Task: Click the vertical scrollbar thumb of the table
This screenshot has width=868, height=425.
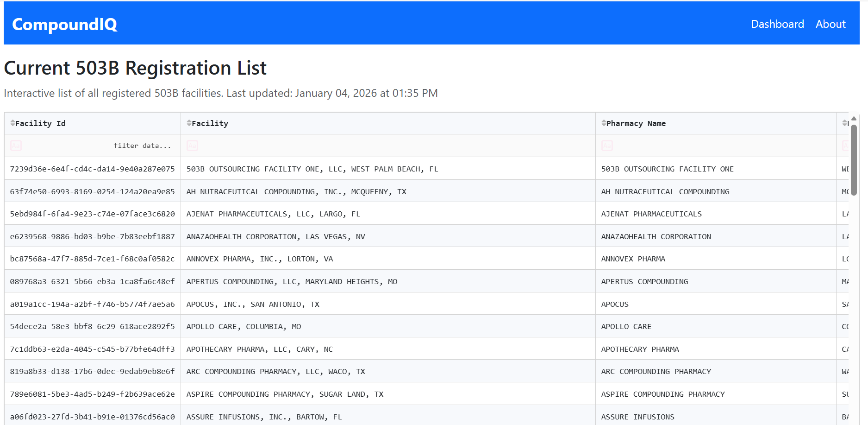Action: pos(854,160)
